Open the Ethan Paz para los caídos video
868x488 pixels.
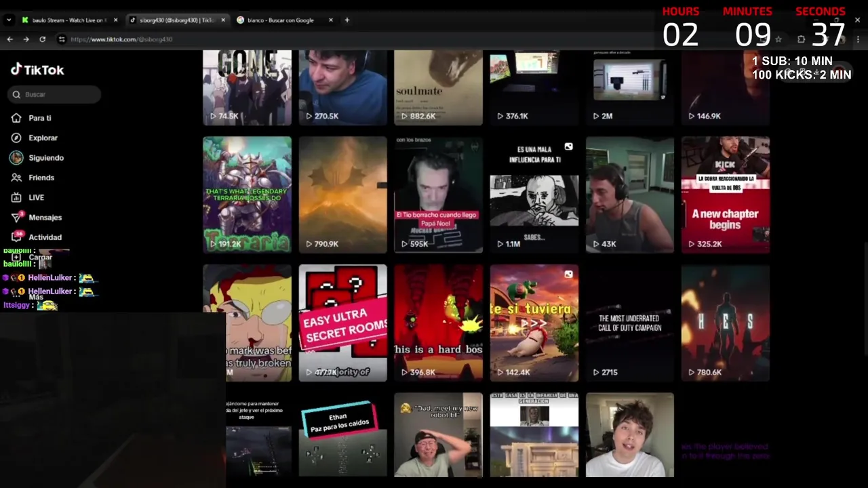tap(342, 435)
